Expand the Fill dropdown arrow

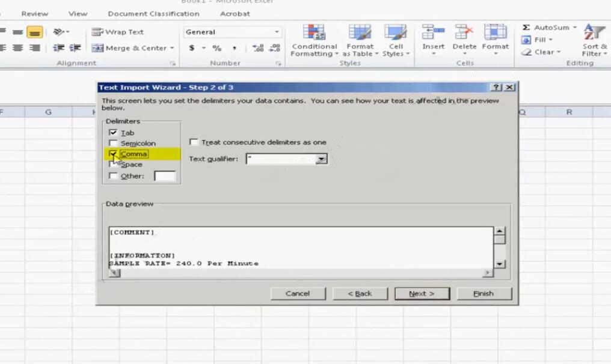[551, 40]
